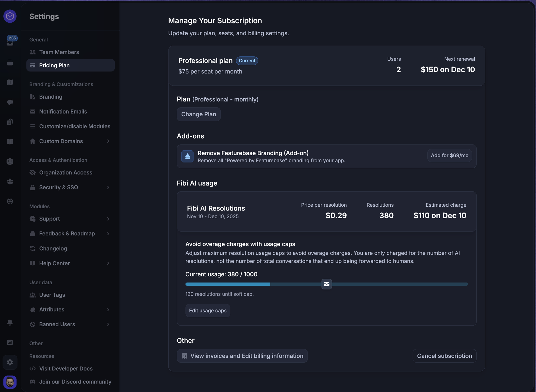536x392 pixels.
Task: Click the user avatar at bottom left
Action: (x=10, y=382)
